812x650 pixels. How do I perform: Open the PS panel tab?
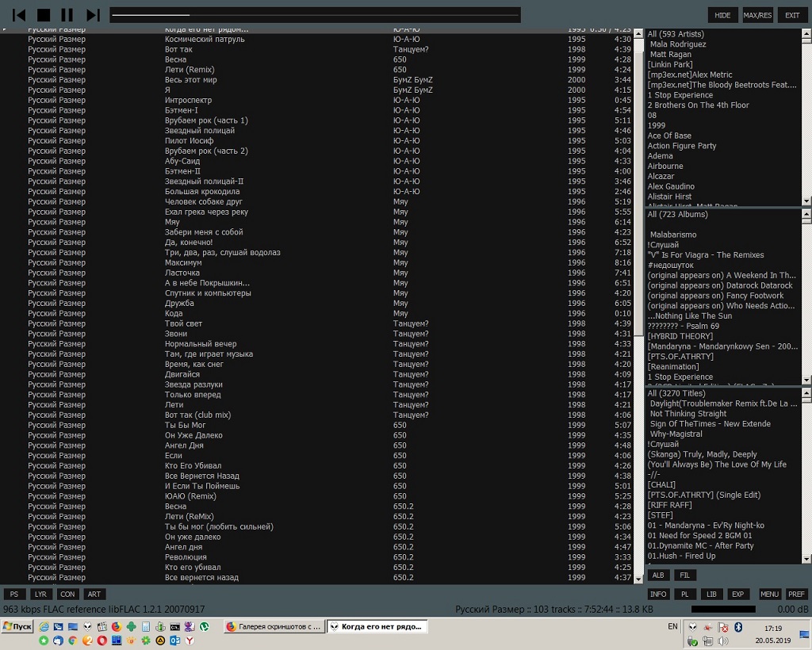point(14,594)
